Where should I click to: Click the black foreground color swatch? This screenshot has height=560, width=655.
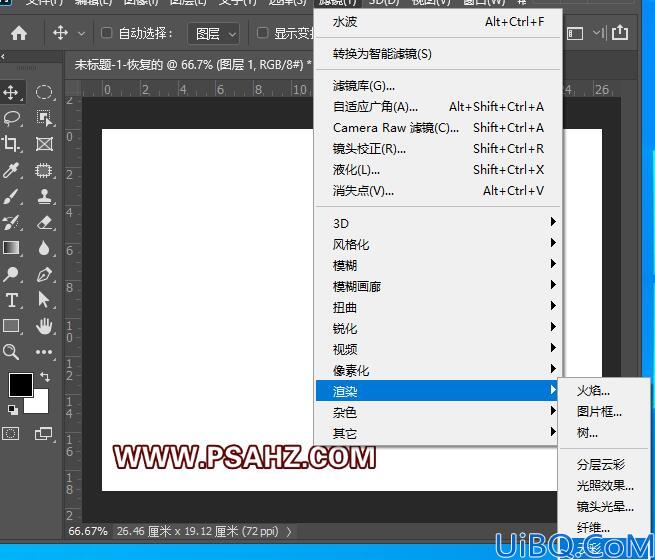pos(20,384)
